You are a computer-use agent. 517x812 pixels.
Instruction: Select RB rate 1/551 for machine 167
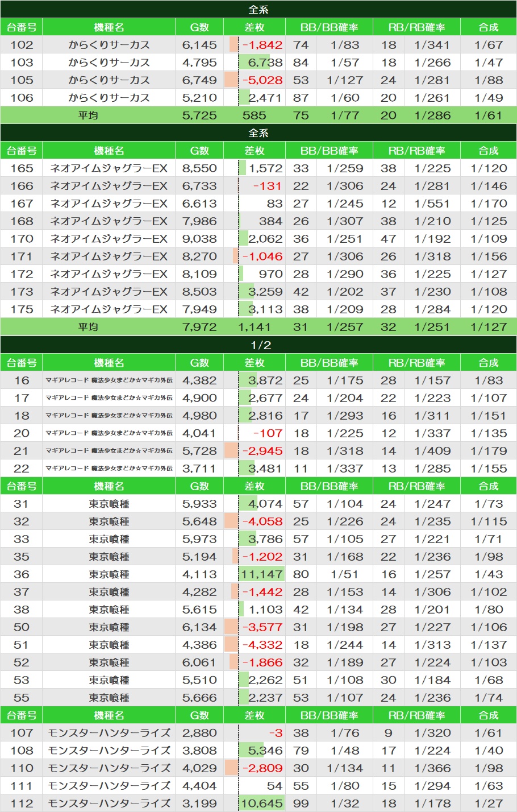pyautogui.click(x=432, y=204)
